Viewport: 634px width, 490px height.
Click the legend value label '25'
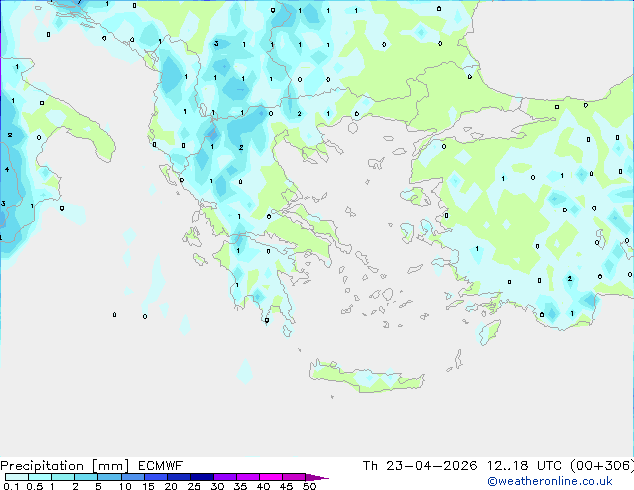(x=194, y=486)
